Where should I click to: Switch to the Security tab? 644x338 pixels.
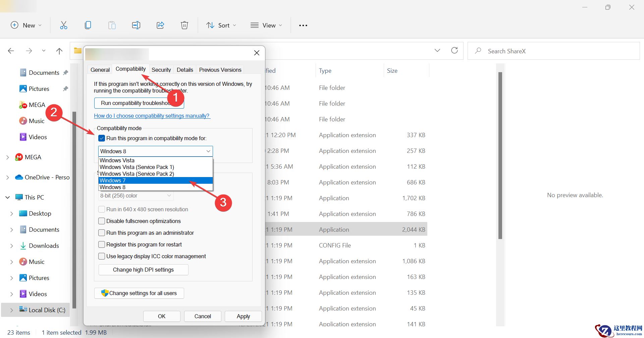click(x=161, y=70)
